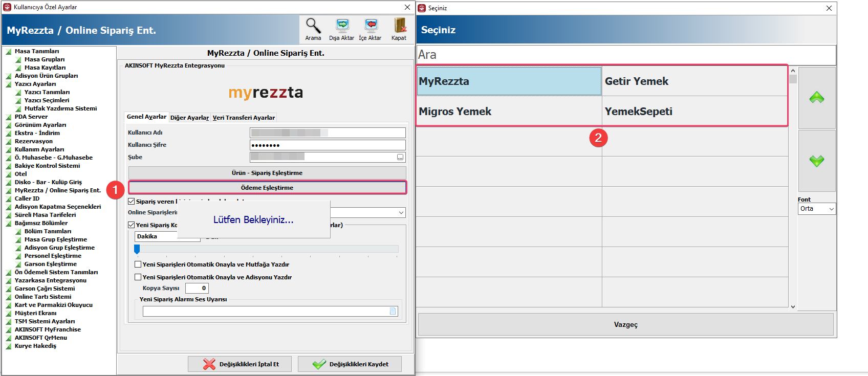Open the Font size dropdown showing Orta

point(817,209)
